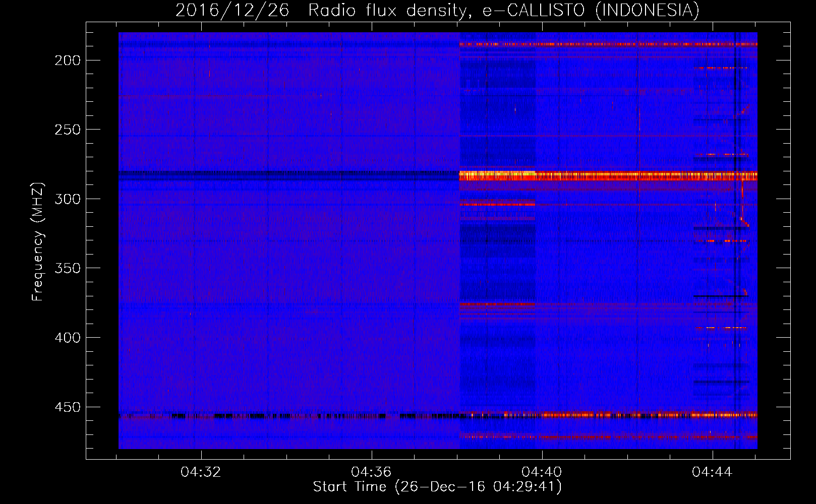
Task: Click the 04:36 time tick label
Action: [x=371, y=472]
